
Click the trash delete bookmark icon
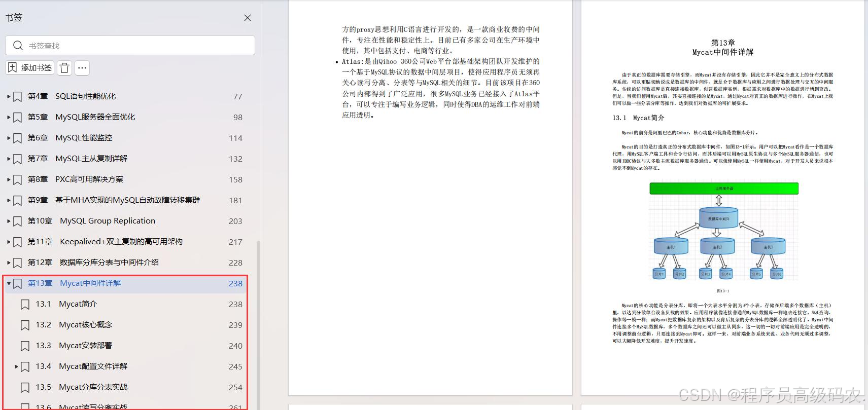[x=64, y=68]
